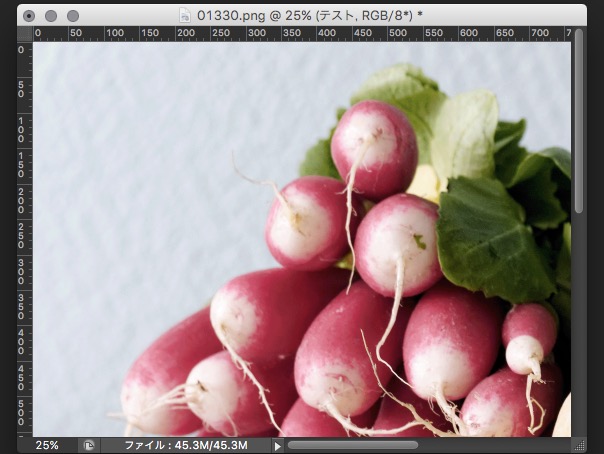The image size is (604, 454).
Task: Open status bar options via the arrow
Action: (x=278, y=445)
